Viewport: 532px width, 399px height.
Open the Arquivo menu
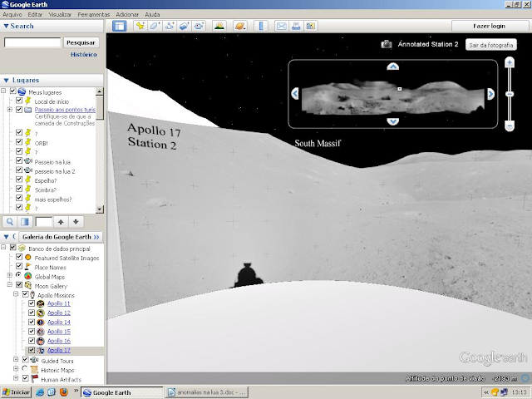pos(12,15)
